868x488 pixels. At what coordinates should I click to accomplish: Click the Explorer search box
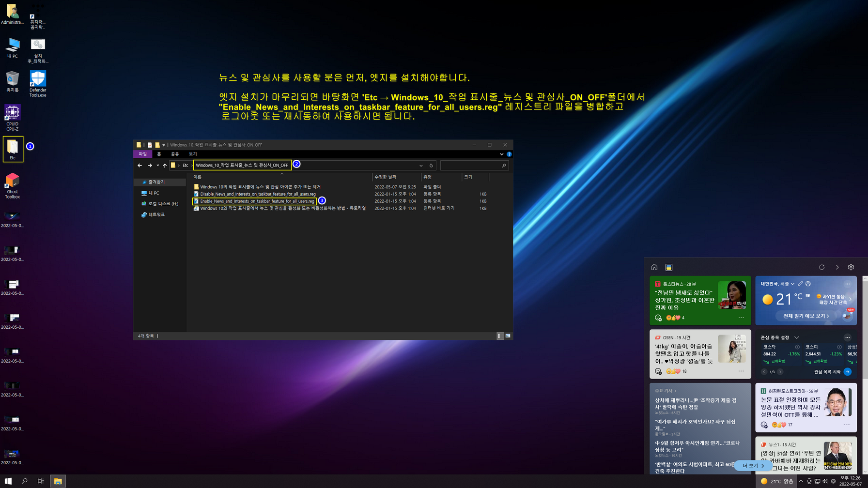(x=474, y=166)
